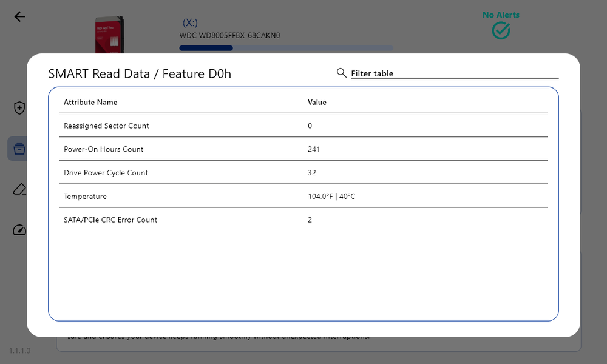Click the 104.0°F | 40°C temperature value
607x364 pixels.
pos(331,197)
